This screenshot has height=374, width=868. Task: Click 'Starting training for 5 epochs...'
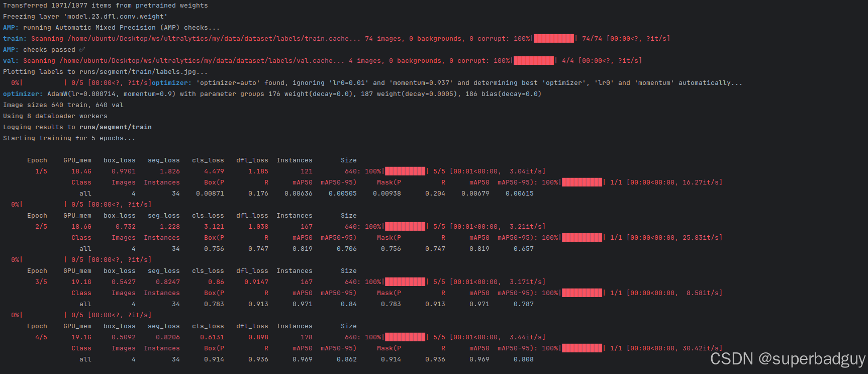click(x=69, y=138)
